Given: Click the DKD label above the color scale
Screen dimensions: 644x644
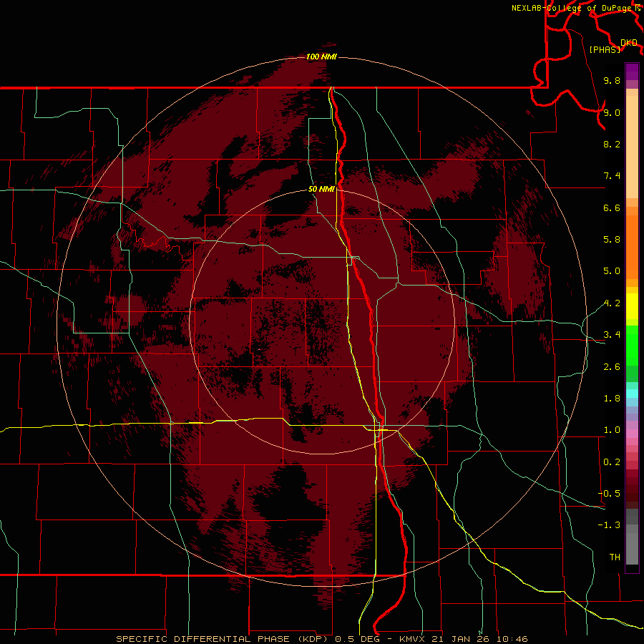Looking at the screenshot, I should point(629,43).
